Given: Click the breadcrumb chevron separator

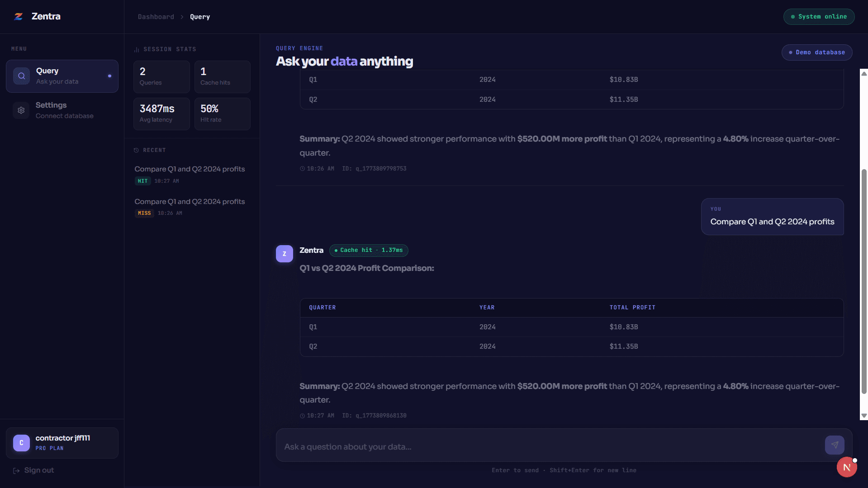Looking at the screenshot, I should 182,17.
